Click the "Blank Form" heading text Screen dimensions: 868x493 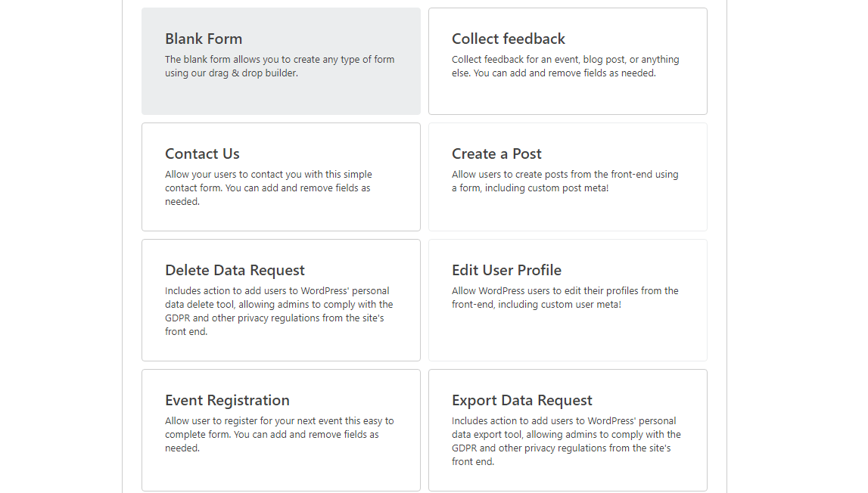pyautogui.click(x=204, y=39)
